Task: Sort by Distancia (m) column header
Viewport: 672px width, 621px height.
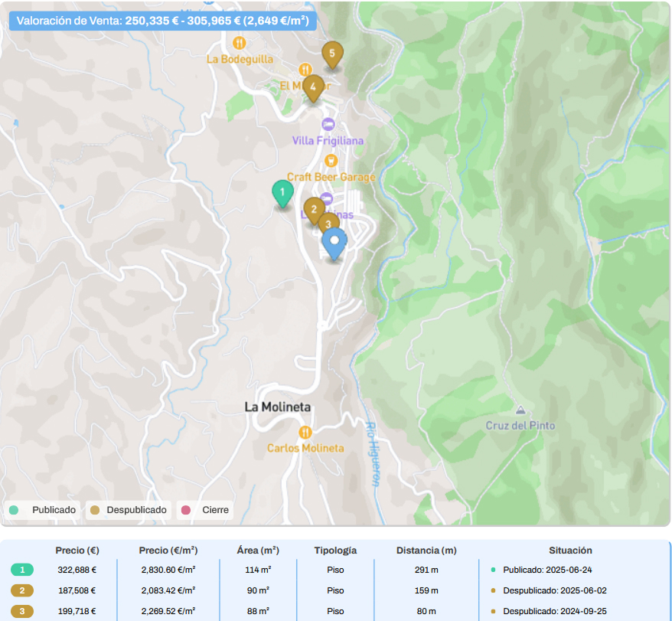Action: (426, 551)
